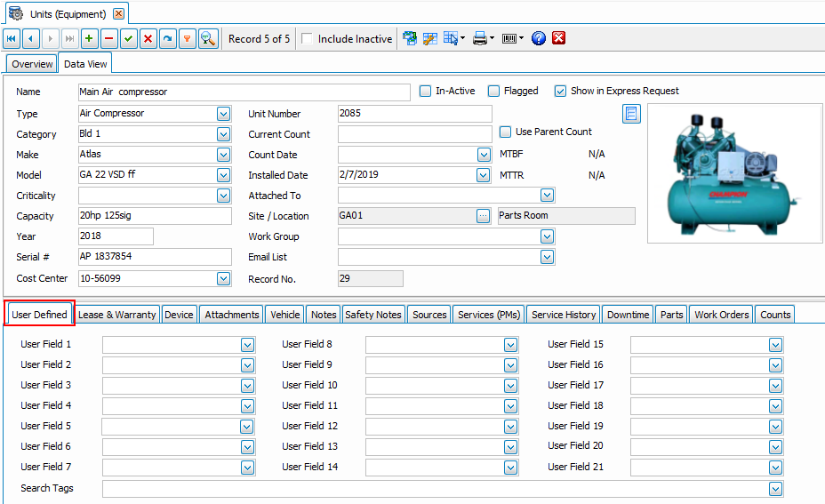825x504 pixels.
Task: Open the Lease & Warranty tab
Action: click(116, 315)
